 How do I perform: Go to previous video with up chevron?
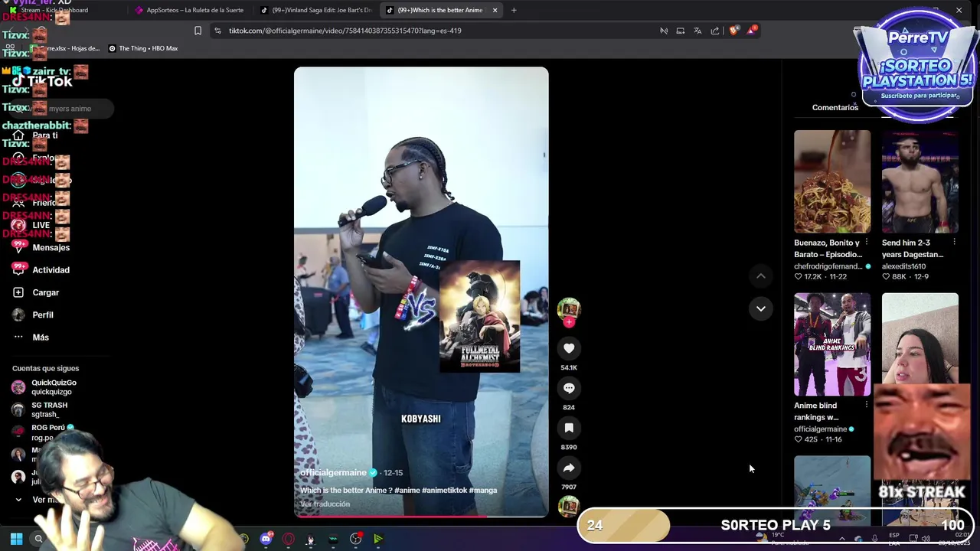(760, 275)
